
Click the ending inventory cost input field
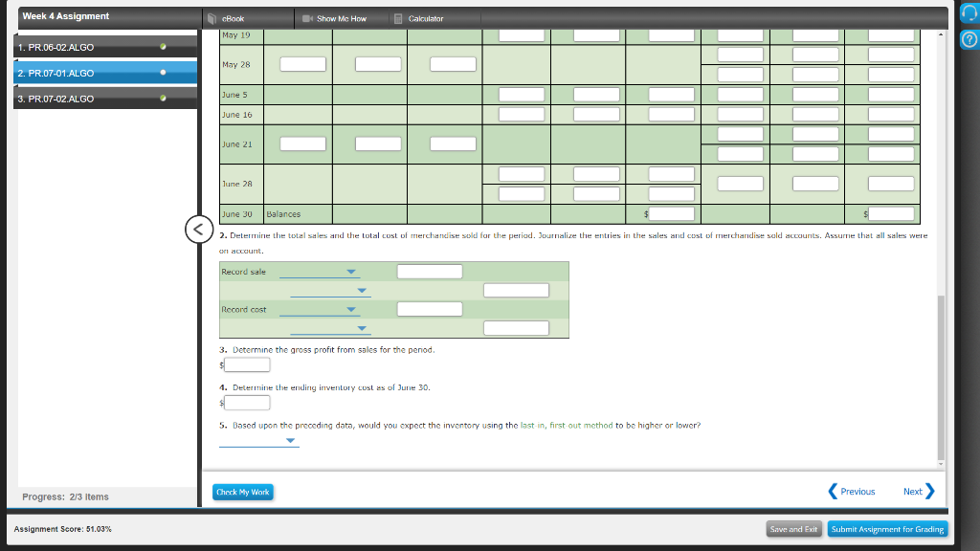click(247, 403)
